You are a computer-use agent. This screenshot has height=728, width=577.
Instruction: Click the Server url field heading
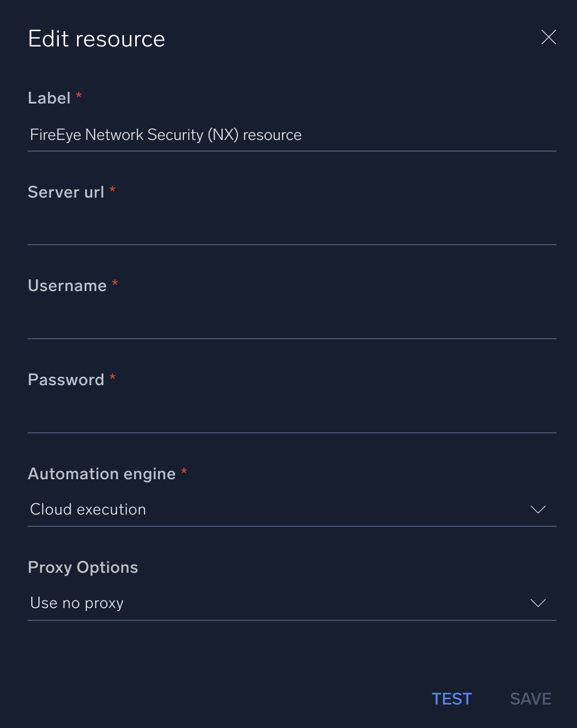[x=66, y=192]
